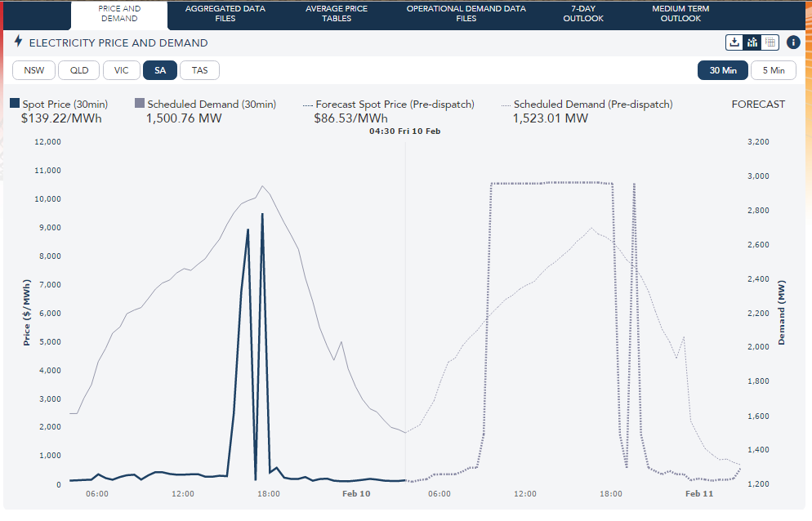Open the Medium Term Outlook tab

[x=680, y=14]
